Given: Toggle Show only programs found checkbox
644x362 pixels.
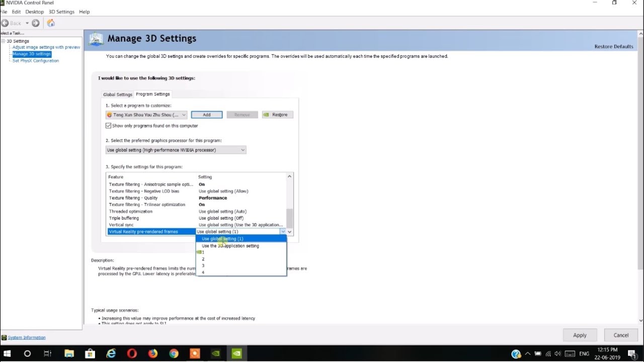Looking at the screenshot, I should (108, 126).
